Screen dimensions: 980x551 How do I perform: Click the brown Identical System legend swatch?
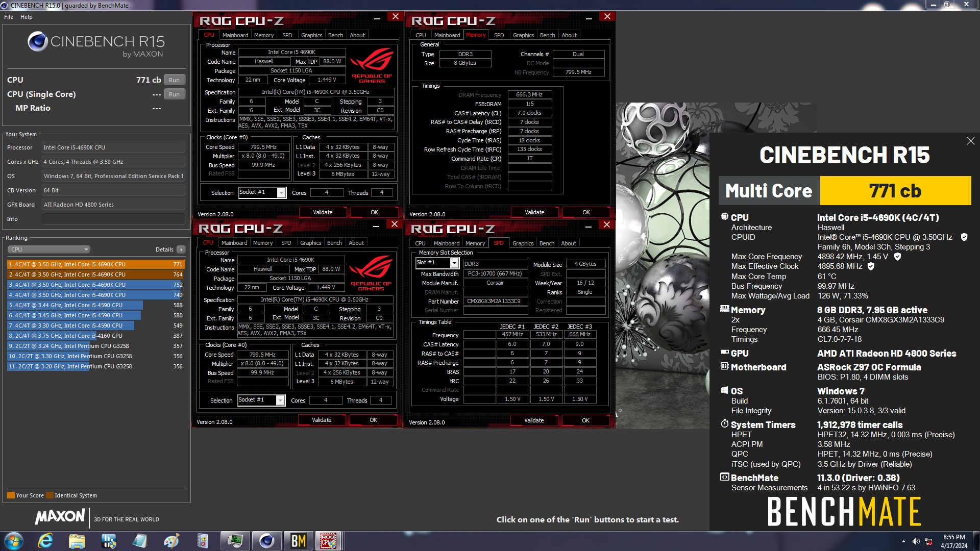click(50, 495)
